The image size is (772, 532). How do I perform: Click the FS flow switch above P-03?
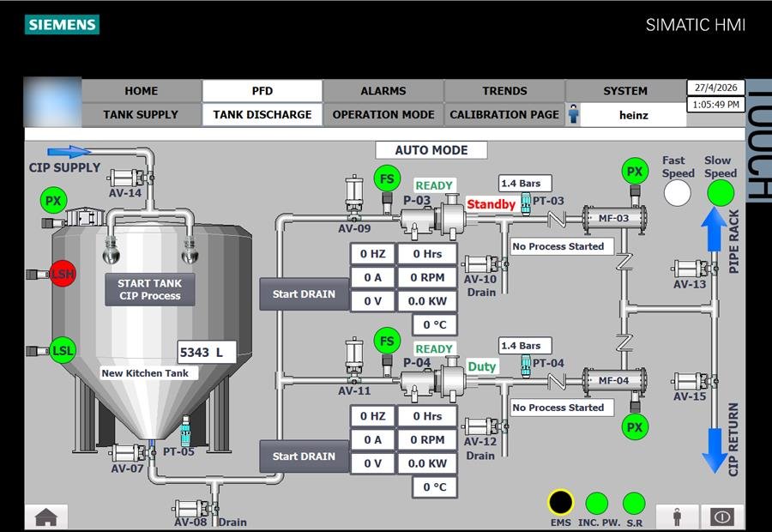tap(387, 178)
